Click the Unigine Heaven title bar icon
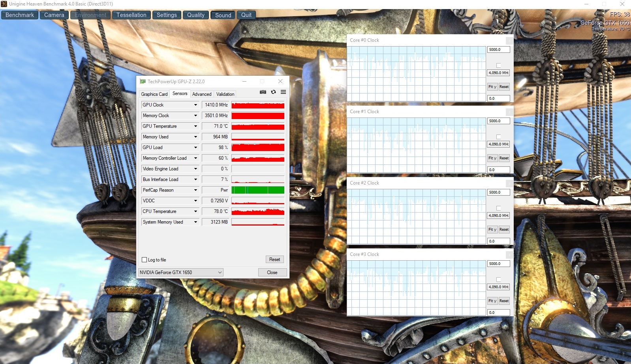Screen dimensions: 631x364 click(4, 4)
